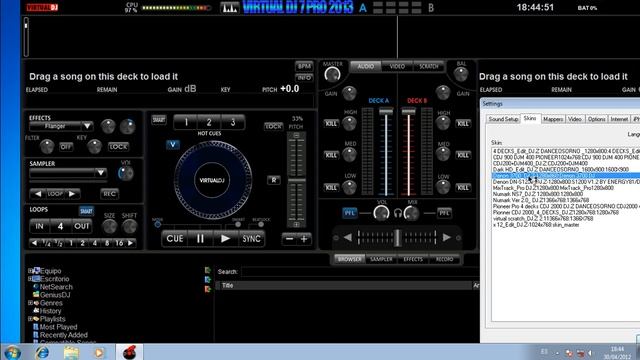Select loop length 1/4 in loop size row
640x360 pixels.
point(47,243)
